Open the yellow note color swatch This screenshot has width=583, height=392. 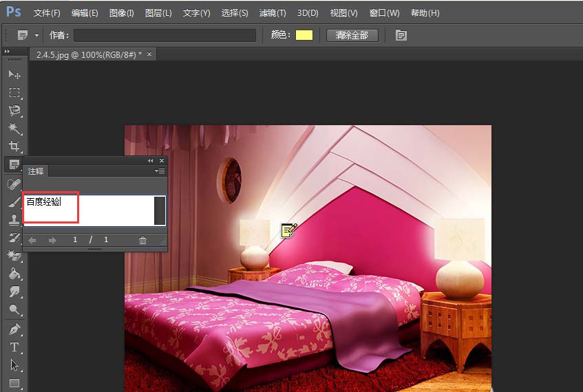click(304, 35)
